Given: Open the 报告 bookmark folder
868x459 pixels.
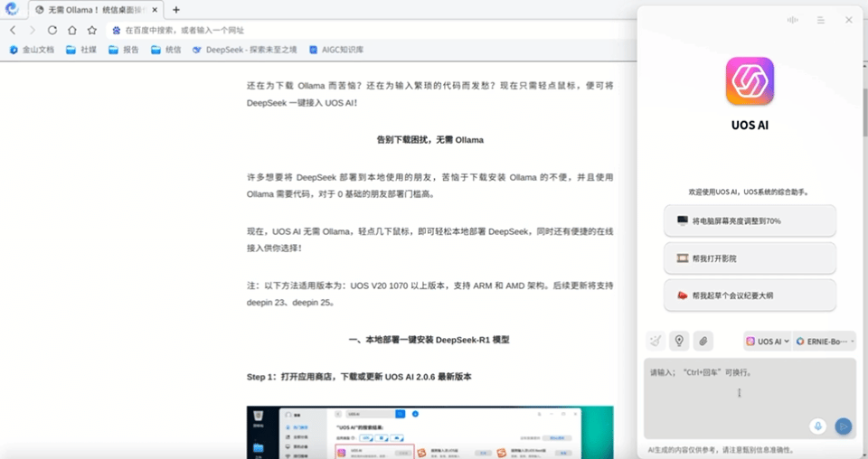Looking at the screenshot, I should coord(124,50).
